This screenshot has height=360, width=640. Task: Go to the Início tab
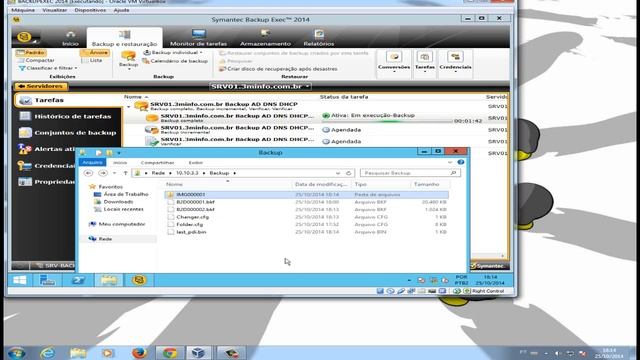70,38
